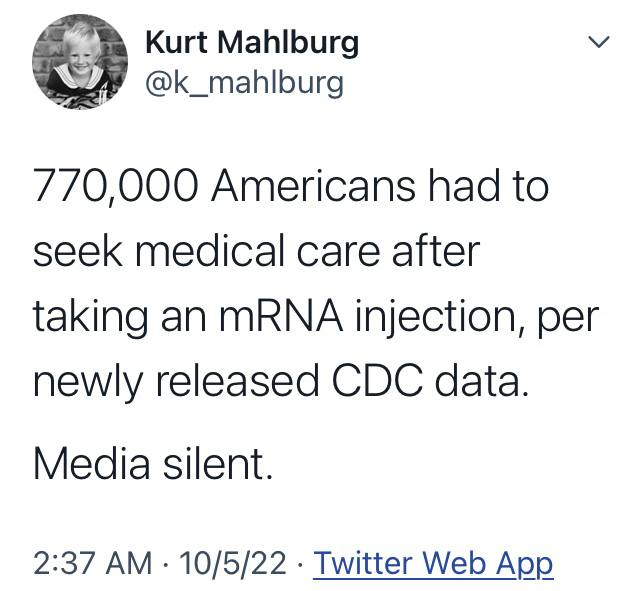
Task: Open the Twitter Web App source link
Action: [433, 564]
